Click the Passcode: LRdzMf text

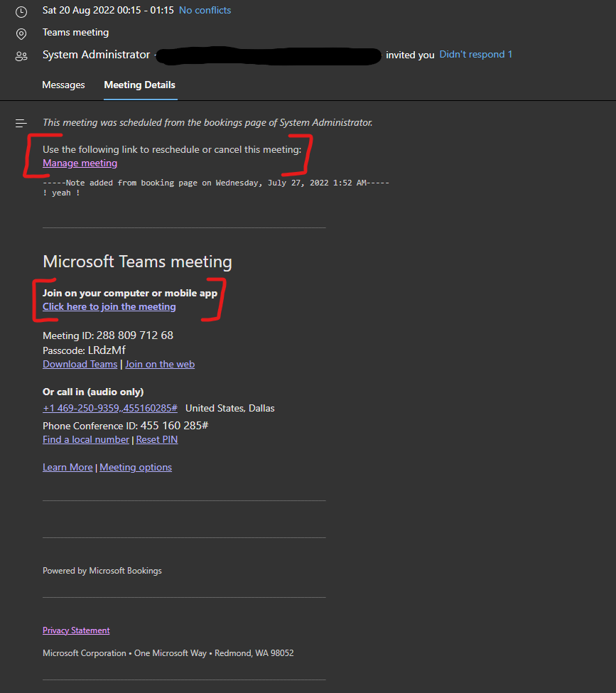pyautogui.click(x=84, y=350)
